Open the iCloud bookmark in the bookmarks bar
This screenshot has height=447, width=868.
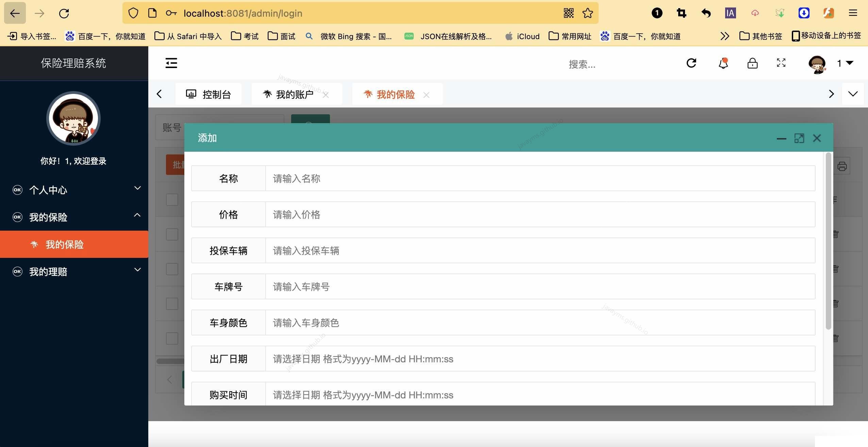(522, 36)
